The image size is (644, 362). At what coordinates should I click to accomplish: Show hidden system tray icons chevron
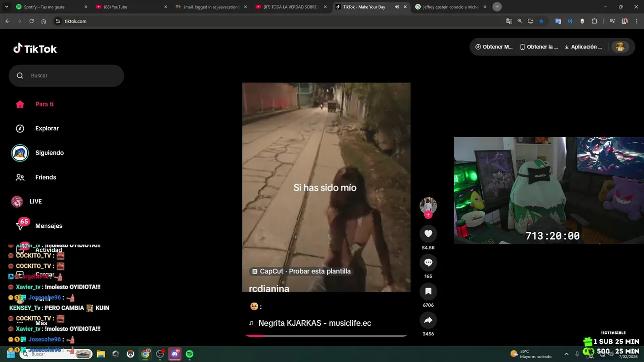point(566,354)
